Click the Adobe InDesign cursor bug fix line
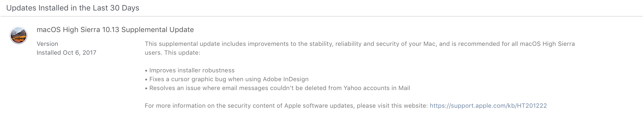This screenshot has height=116, width=644. (227, 79)
